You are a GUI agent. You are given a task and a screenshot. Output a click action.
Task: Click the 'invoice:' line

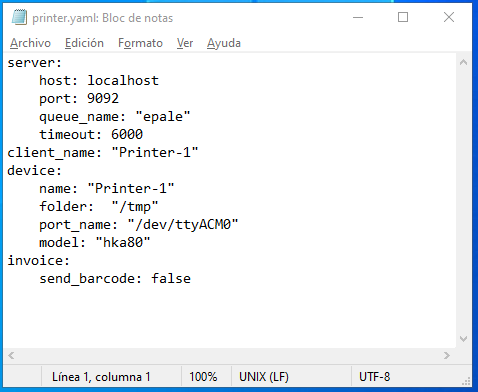[39, 261]
